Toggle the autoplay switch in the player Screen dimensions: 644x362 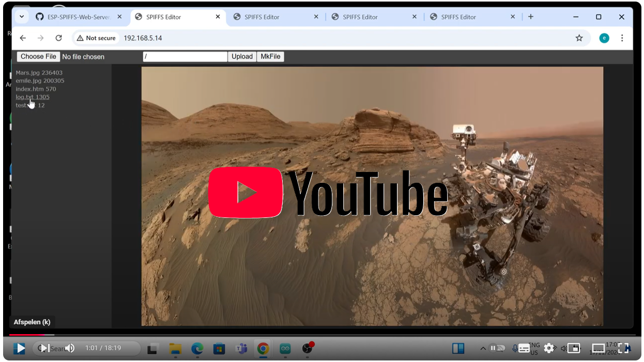click(x=497, y=349)
